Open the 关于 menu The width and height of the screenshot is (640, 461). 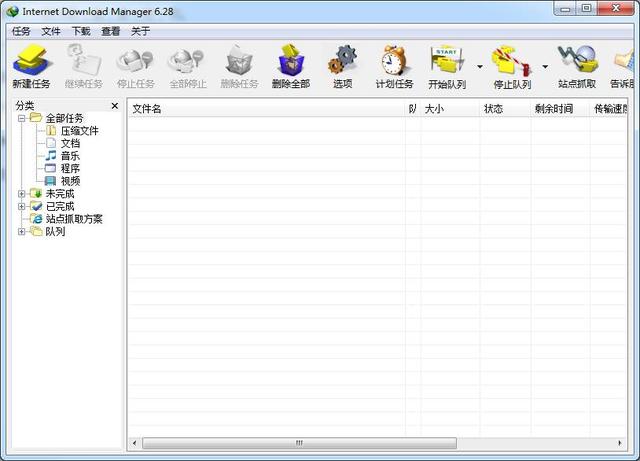coord(140,31)
